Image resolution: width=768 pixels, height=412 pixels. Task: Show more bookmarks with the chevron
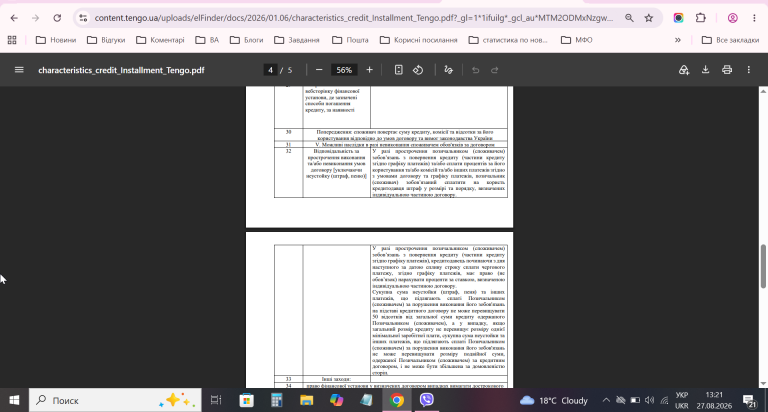678,40
